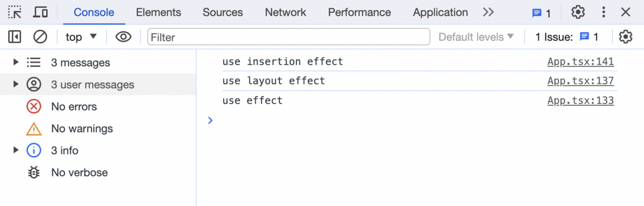
Task: Activate the inspect element picker icon
Action: click(x=15, y=12)
